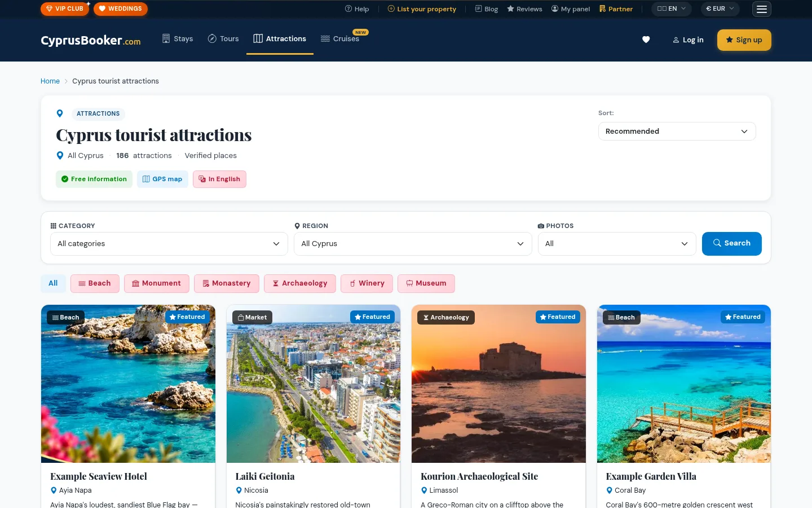Expand the EN language dropdown
Image resolution: width=812 pixels, height=508 pixels.
pyautogui.click(x=671, y=9)
